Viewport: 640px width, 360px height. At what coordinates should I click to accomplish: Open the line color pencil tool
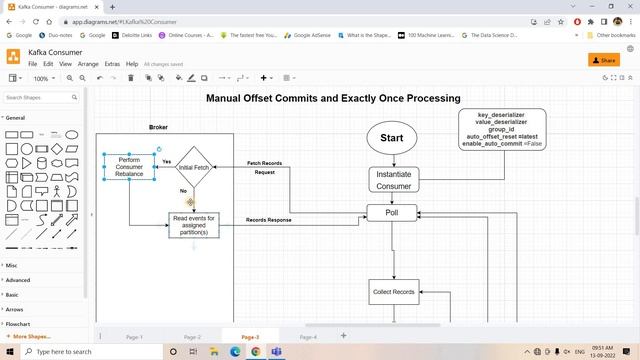tap(191, 78)
